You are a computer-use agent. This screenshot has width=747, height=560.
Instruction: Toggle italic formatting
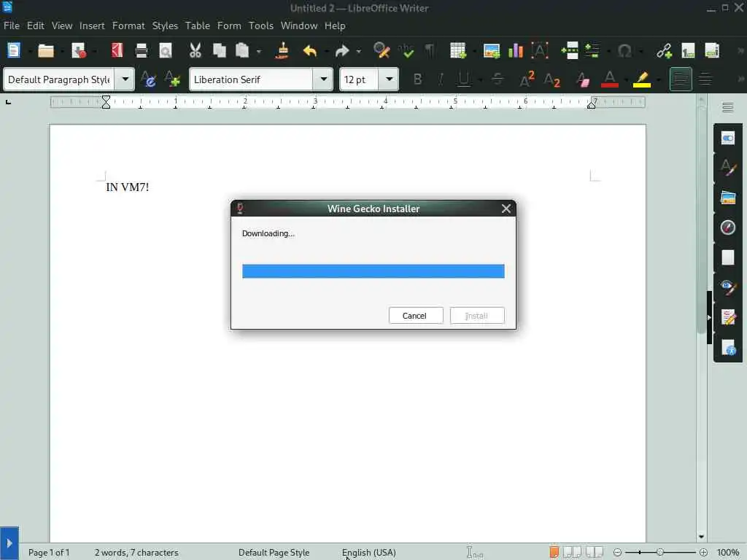pos(441,79)
